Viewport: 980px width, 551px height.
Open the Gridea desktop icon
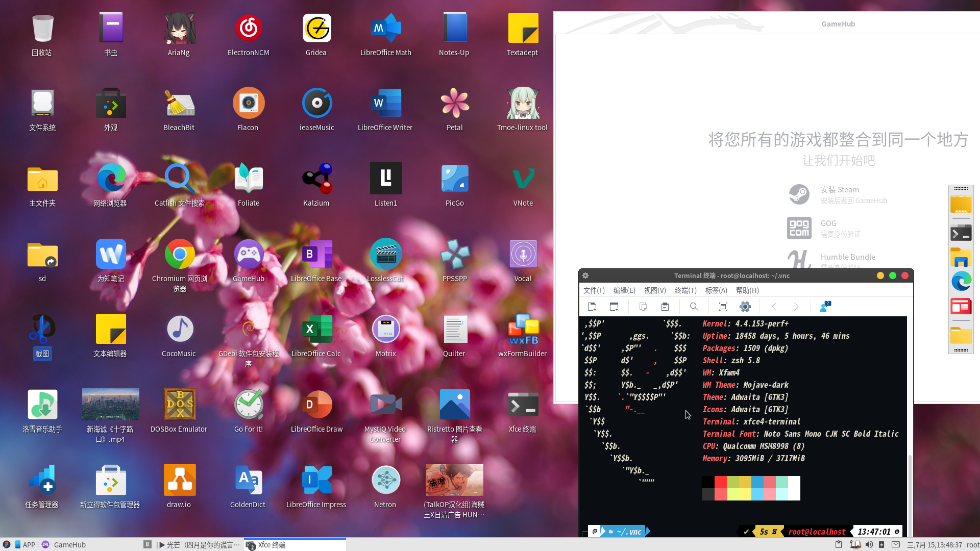point(316,34)
